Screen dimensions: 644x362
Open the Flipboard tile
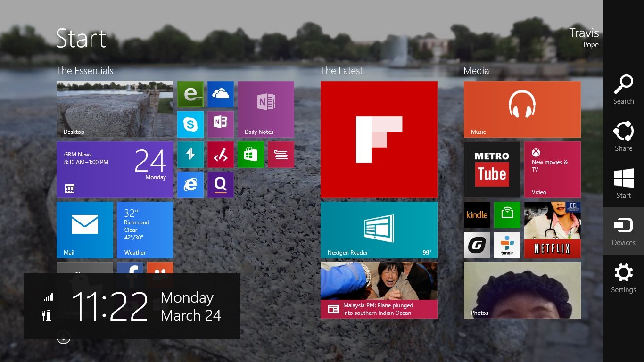pos(379,140)
